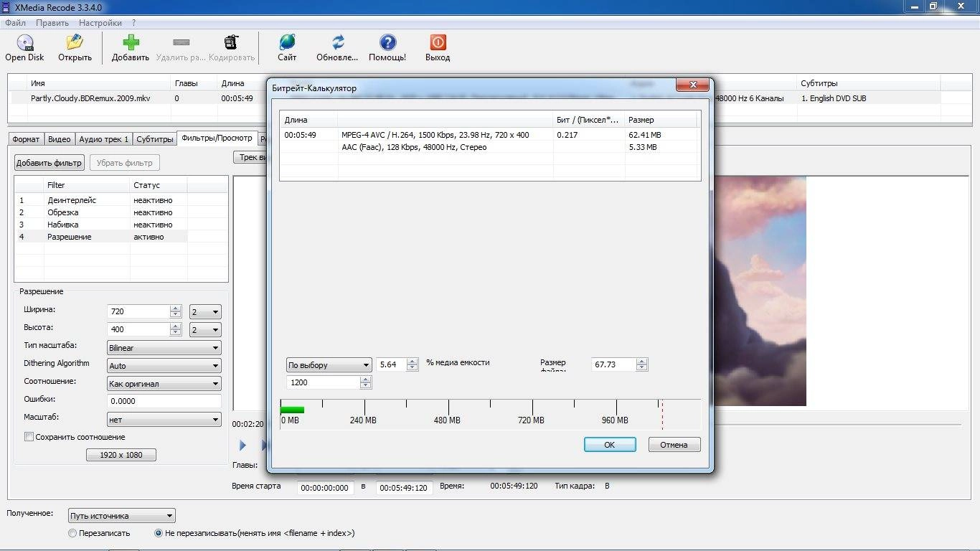Open the Соотношение Как оригинал dropdown
Screen dimensions: 980x551
coord(164,384)
